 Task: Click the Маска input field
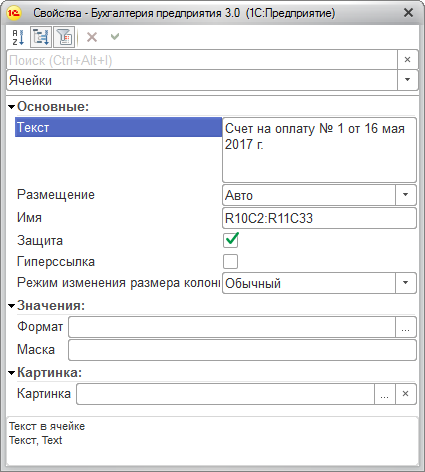tap(242, 350)
